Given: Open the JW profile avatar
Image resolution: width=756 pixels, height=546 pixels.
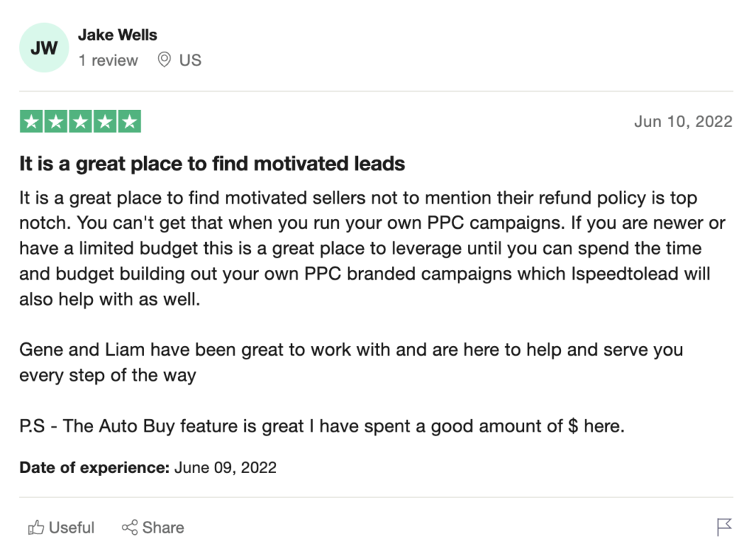Looking at the screenshot, I should [44, 48].
